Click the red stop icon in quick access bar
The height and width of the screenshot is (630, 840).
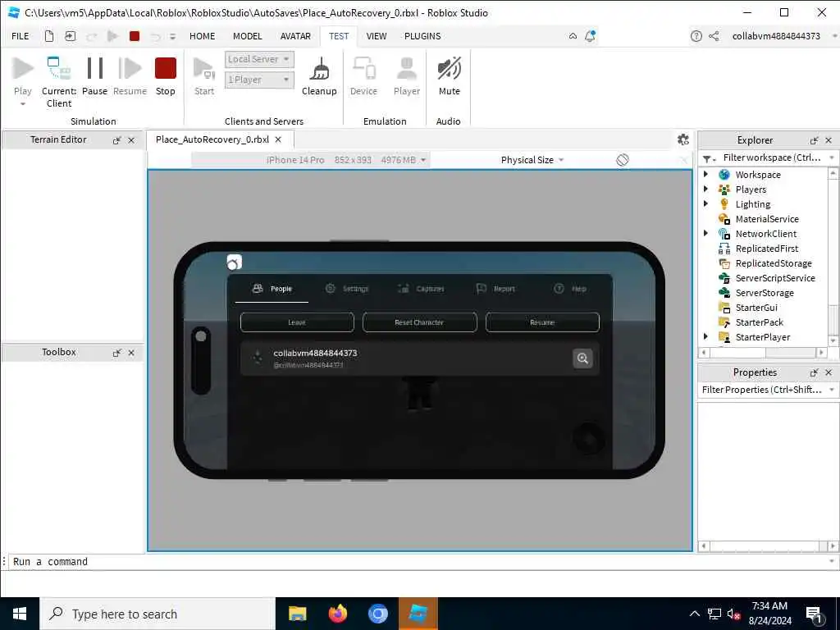(x=135, y=36)
